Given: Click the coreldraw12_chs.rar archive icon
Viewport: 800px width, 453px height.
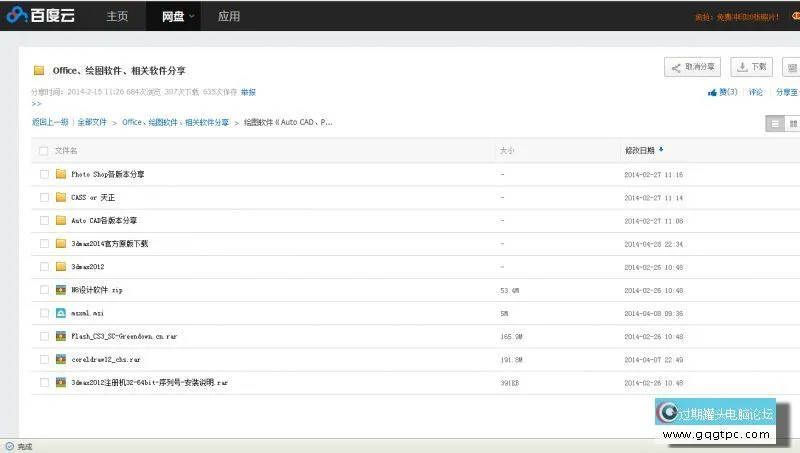Looking at the screenshot, I should (x=61, y=359).
